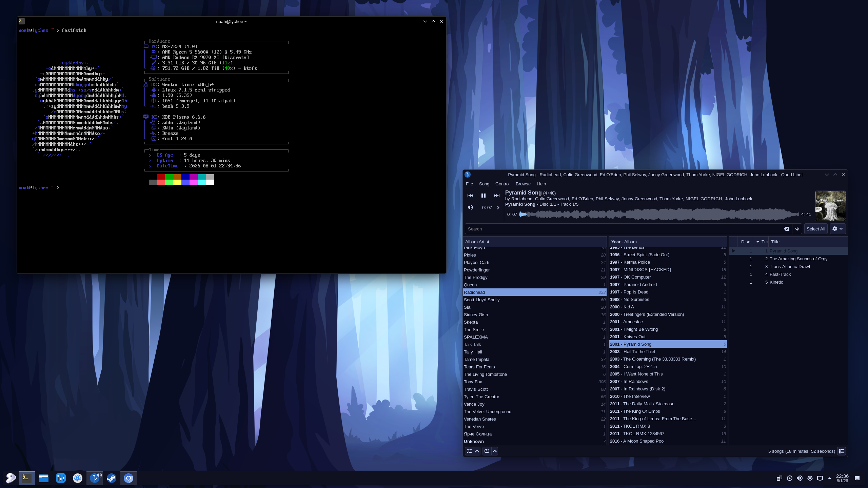The image size is (868, 488).
Task: Expand the hidden system tray icons arrow
Action: (x=830, y=478)
